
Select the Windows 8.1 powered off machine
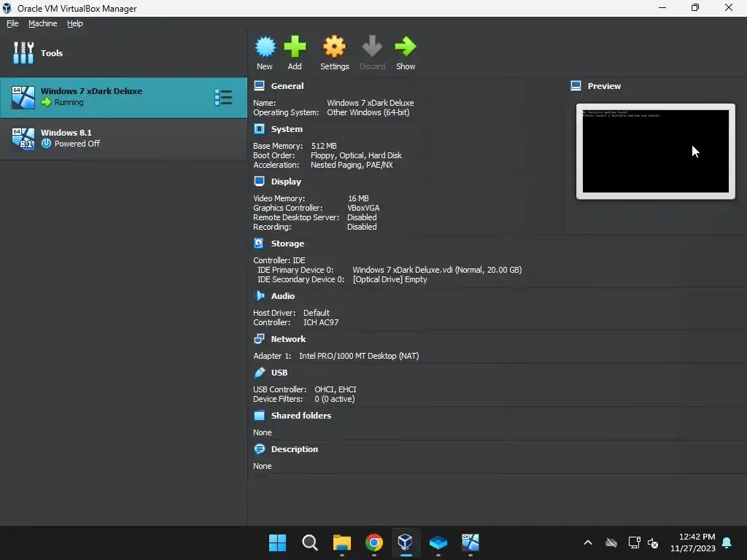pyautogui.click(x=123, y=139)
